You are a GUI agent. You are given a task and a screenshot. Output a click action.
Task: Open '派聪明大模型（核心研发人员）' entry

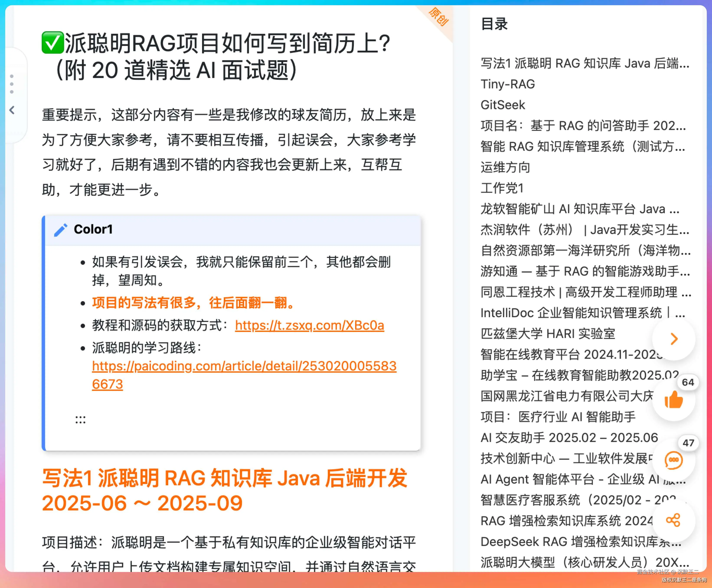[x=585, y=562]
